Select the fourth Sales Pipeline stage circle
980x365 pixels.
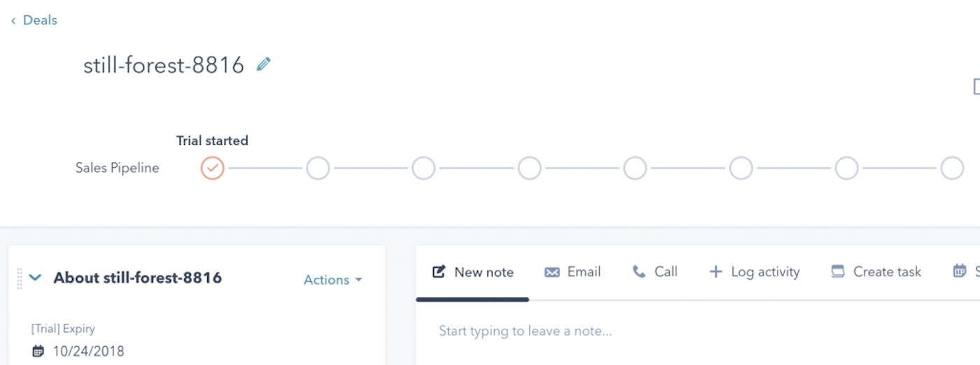point(529,169)
